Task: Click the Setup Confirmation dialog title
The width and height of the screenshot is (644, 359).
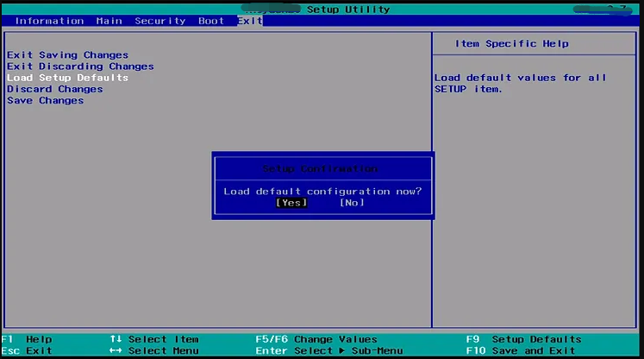Action: (x=320, y=168)
